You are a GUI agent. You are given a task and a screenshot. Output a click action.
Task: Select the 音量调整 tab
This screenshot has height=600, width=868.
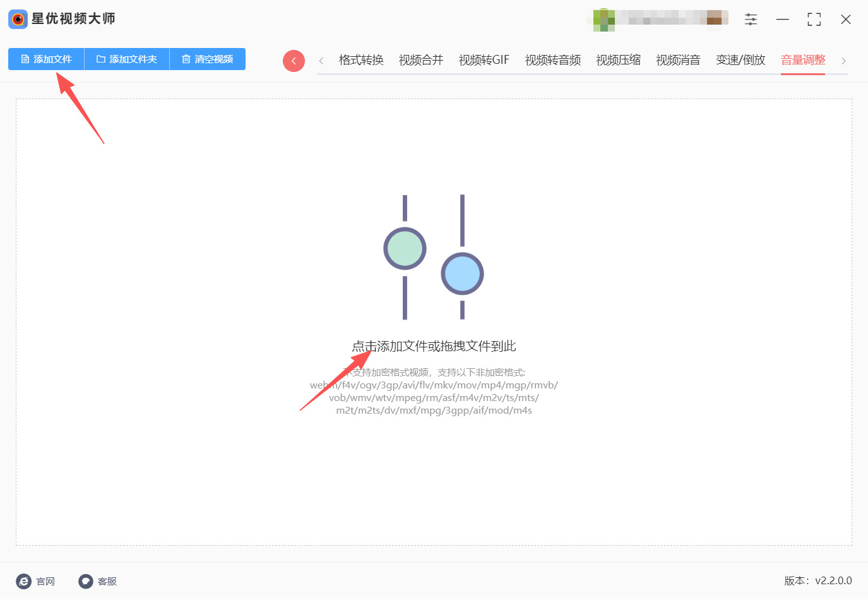(x=803, y=60)
